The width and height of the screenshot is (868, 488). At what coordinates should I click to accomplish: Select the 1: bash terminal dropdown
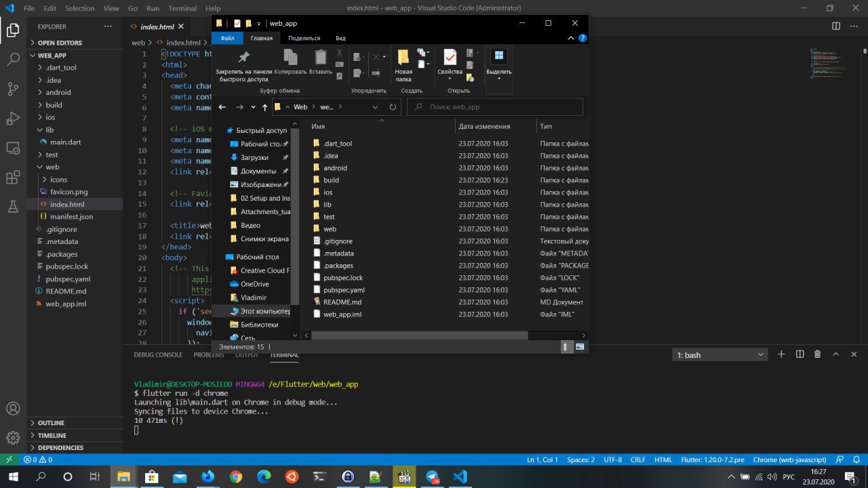(719, 354)
